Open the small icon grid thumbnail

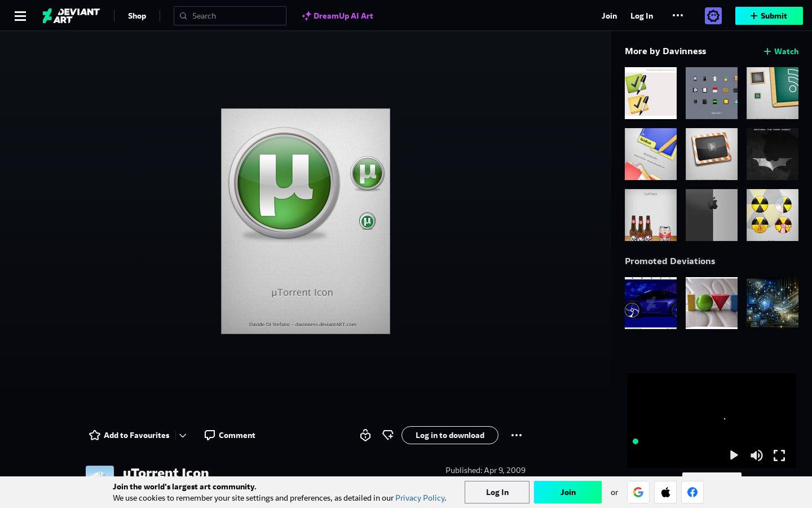[x=712, y=93]
